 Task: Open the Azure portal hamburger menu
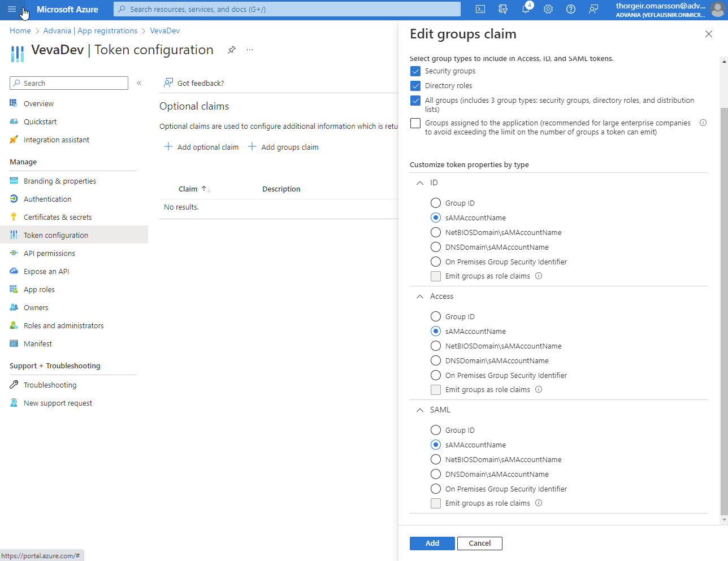point(12,9)
